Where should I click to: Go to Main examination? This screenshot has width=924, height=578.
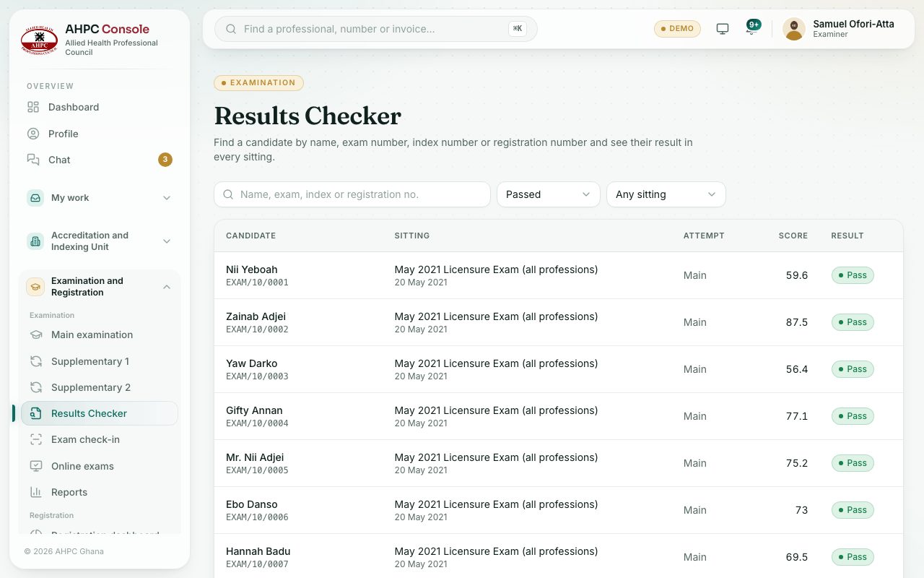click(x=100, y=335)
